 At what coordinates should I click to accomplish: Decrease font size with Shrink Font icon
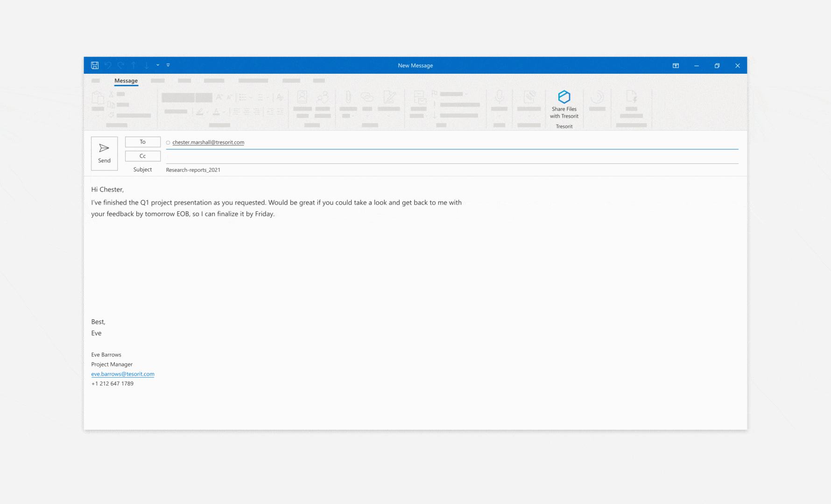pos(229,97)
